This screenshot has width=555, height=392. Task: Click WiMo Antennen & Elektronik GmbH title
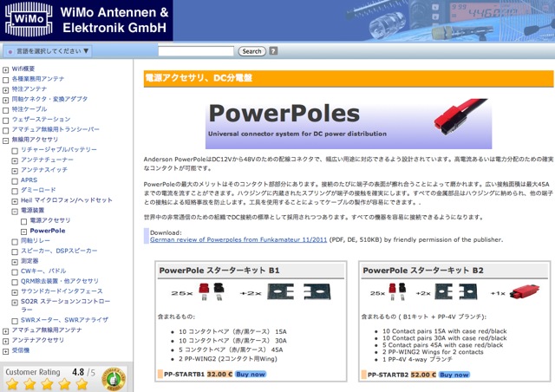point(114,20)
